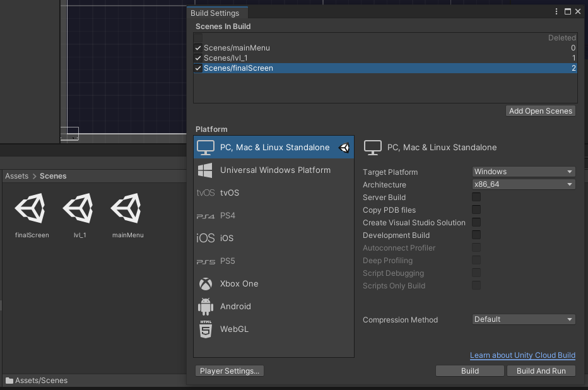Toggle the Deleted scene checkbox
This screenshot has height=390, width=588.
pyautogui.click(x=198, y=38)
